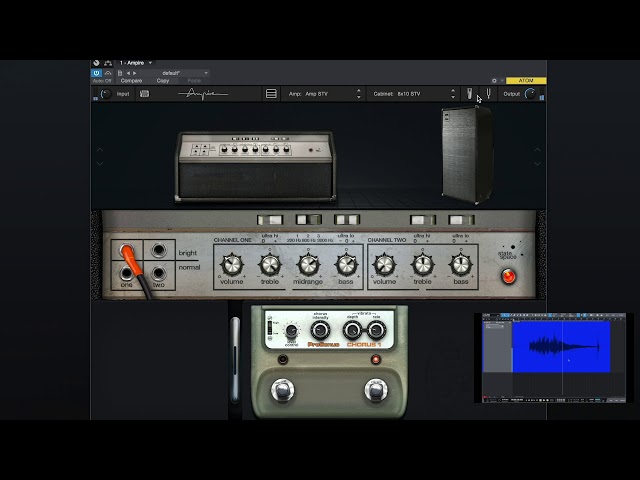The width and height of the screenshot is (640, 480).
Task: Click the yellow ATOM controller button
Action: [526, 81]
